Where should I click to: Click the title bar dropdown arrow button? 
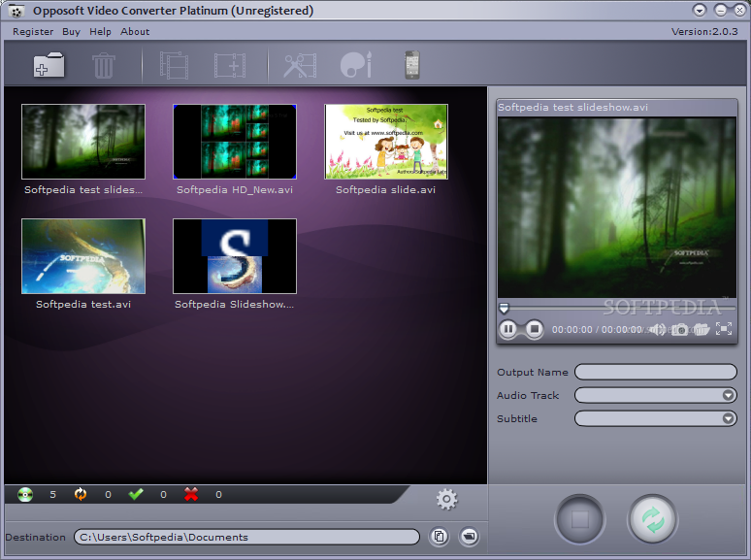[700, 10]
